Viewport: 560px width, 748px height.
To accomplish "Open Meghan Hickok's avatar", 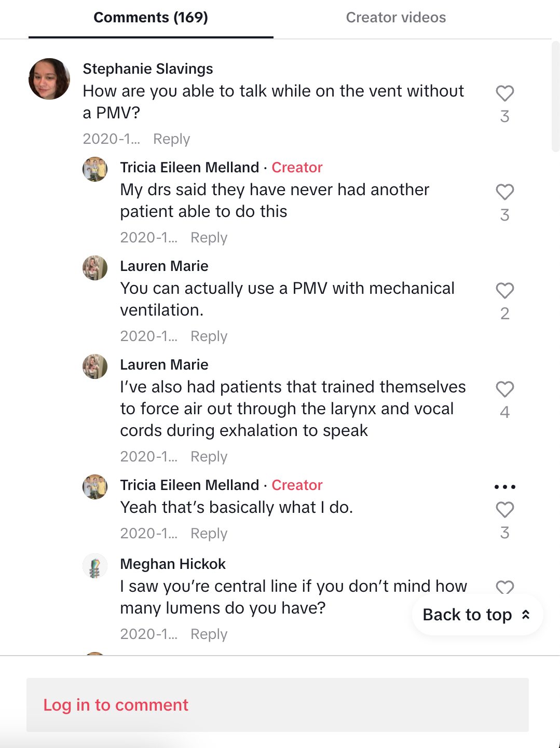I will pos(95,566).
